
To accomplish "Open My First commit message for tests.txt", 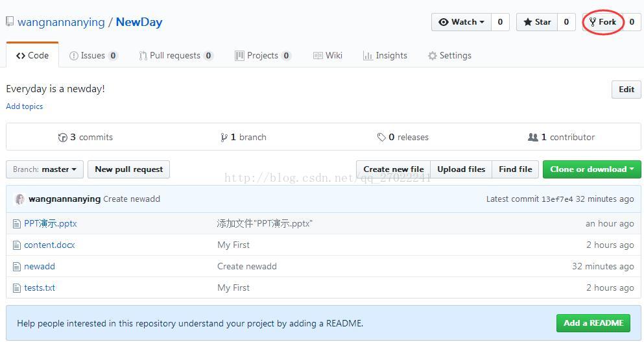I will [233, 287].
